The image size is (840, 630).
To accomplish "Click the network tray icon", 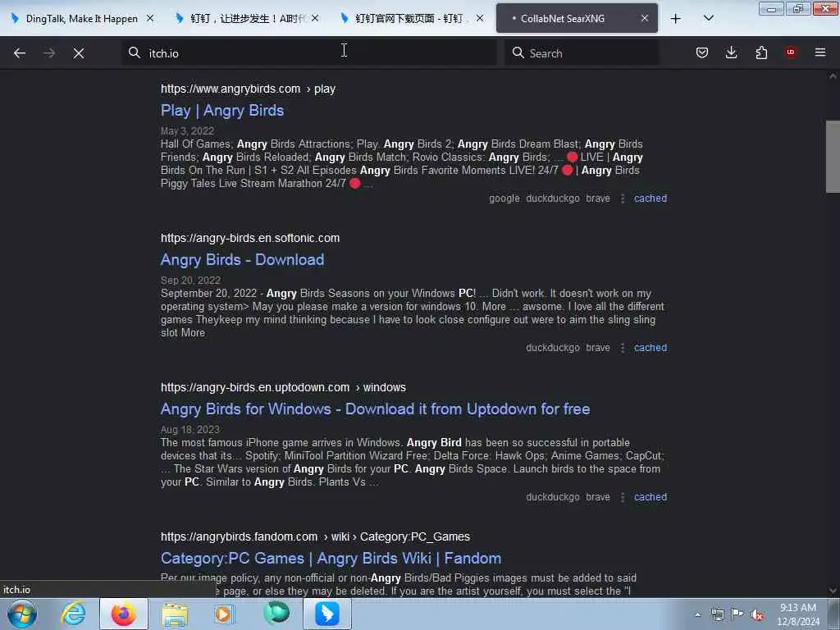I will pyautogui.click(x=717, y=614).
